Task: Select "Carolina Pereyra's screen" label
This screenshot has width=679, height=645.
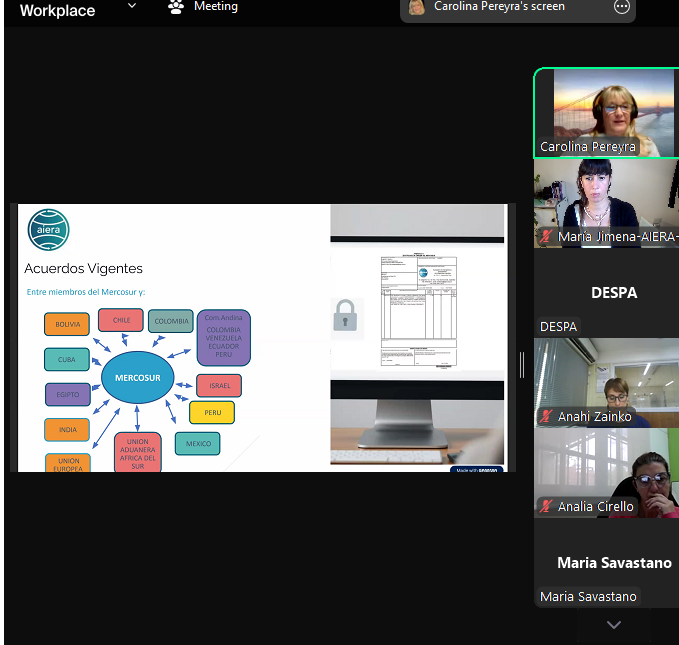Action: pyautogui.click(x=499, y=6)
